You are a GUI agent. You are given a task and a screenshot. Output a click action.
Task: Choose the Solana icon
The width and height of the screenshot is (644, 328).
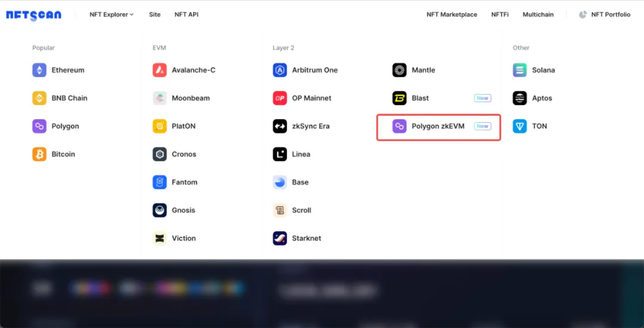(519, 70)
